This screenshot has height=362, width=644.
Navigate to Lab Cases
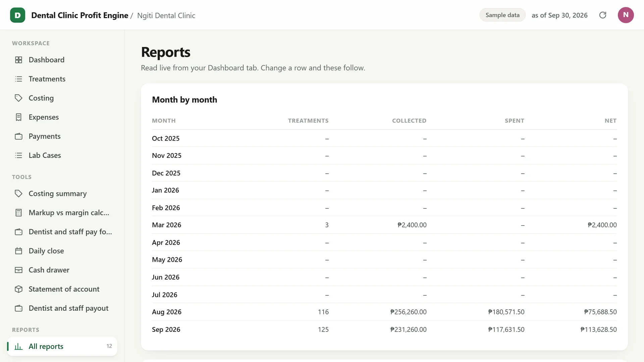[62, 155]
